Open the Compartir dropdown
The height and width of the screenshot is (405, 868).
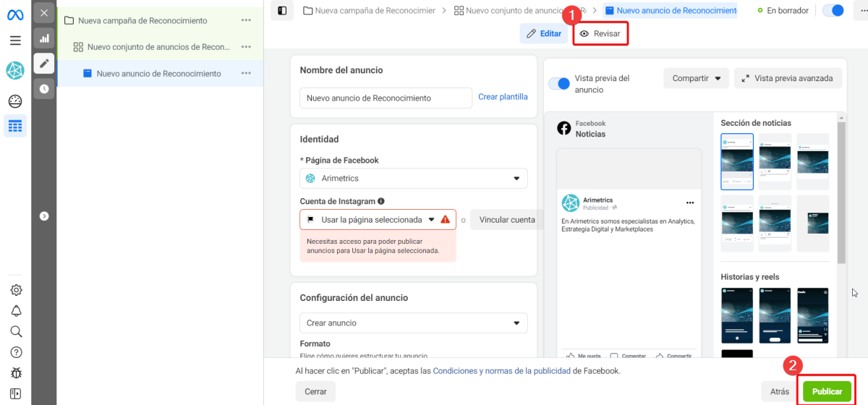pyautogui.click(x=696, y=78)
